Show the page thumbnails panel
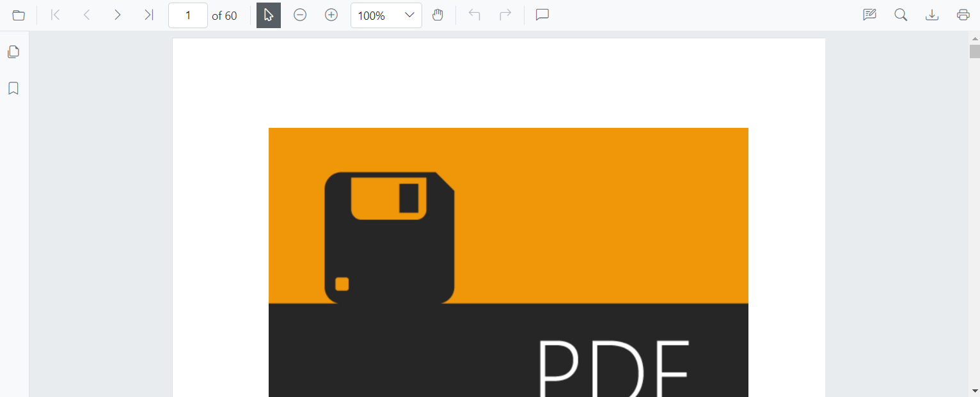Viewport: 980px width, 397px height. [x=13, y=52]
